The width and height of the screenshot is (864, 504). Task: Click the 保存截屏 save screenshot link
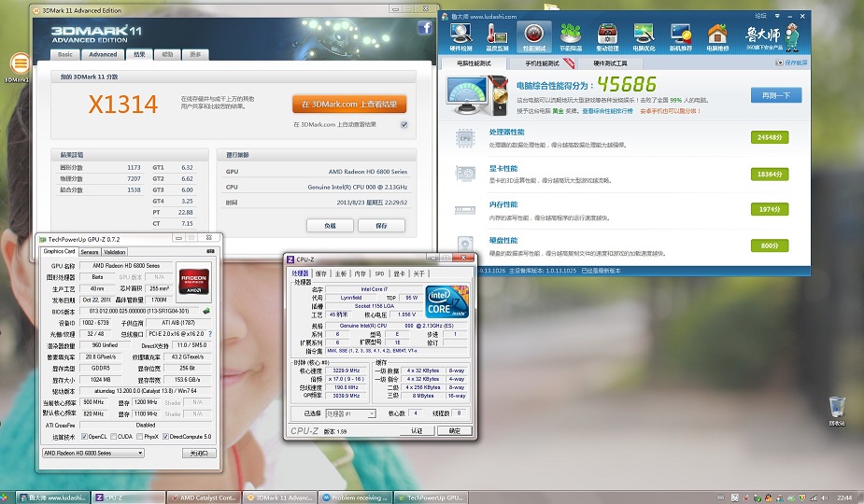pyautogui.click(x=792, y=63)
